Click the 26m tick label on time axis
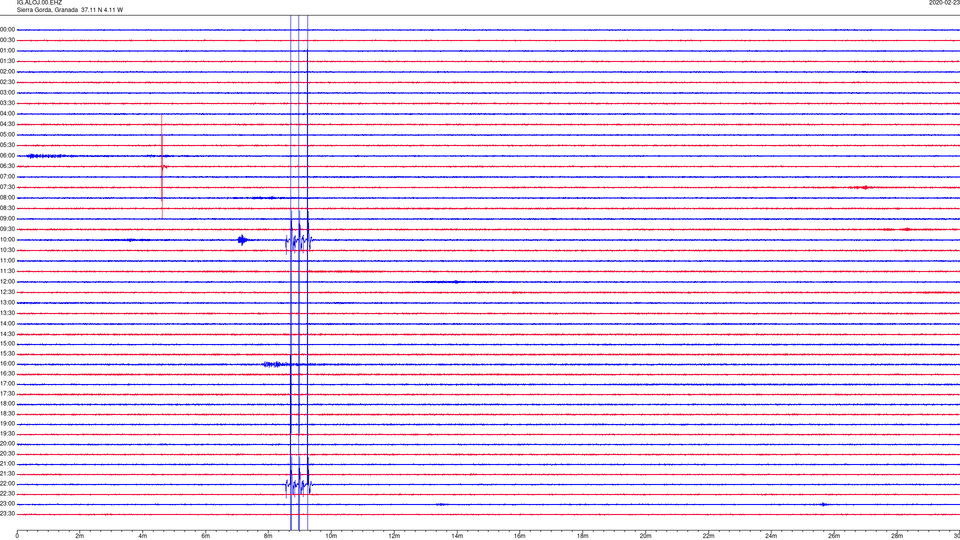This screenshot has height=540, width=960. pyautogui.click(x=834, y=536)
